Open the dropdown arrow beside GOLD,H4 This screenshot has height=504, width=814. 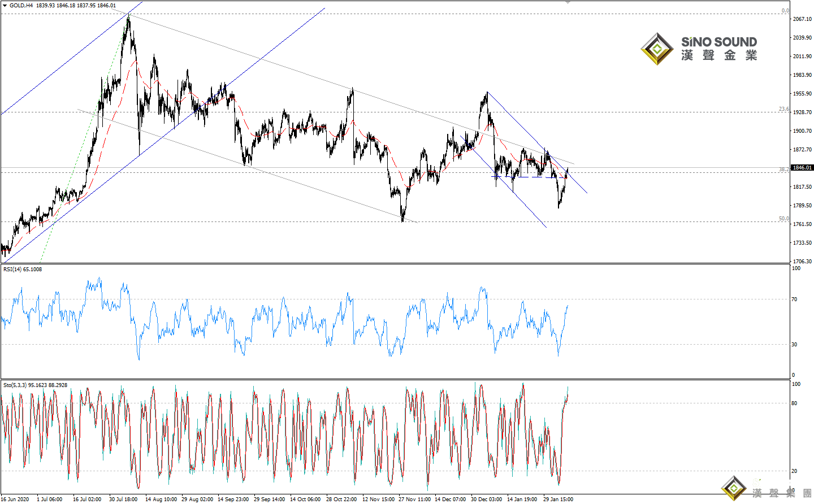5,6
